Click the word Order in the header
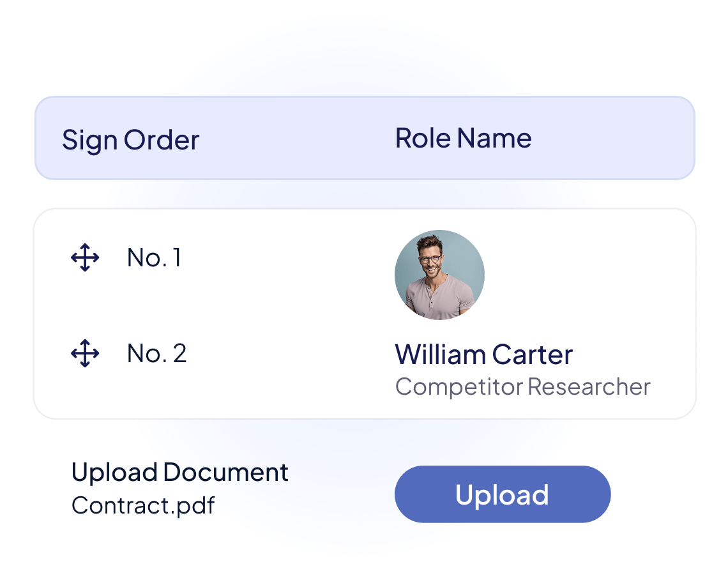The width and height of the screenshot is (728, 571). point(162,140)
